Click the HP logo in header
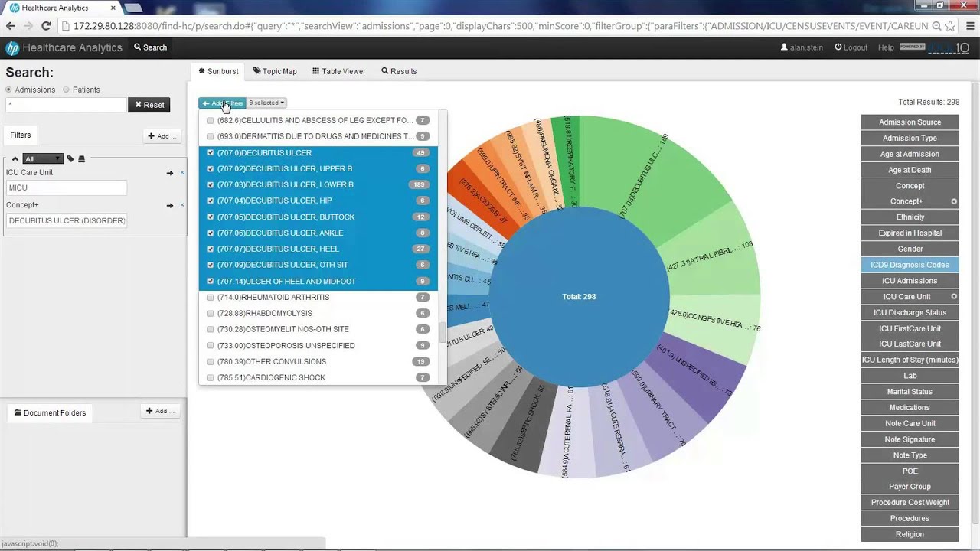This screenshot has width=980, height=551. [x=12, y=47]
